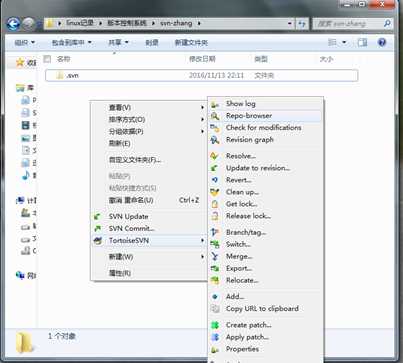The width and height of the screenshot is (403, 363).
Task: Click the Clean up icon
Action: (215, 192)
